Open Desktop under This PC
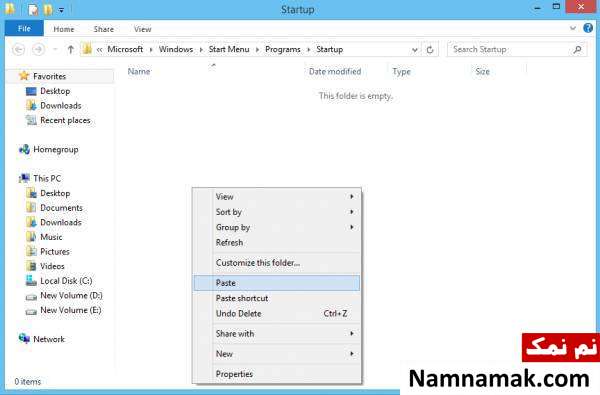The height and width of the screenshot is (395, 600). (x=55, y=193)
